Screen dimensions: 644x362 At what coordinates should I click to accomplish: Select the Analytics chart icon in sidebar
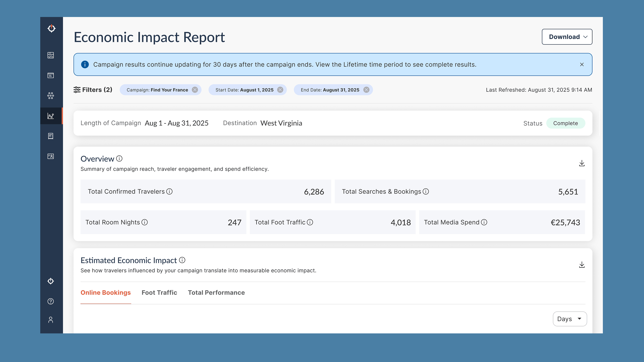[51, 116]
